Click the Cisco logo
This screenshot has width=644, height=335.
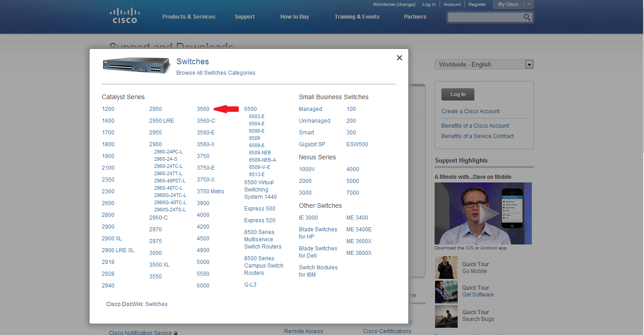(x=124, y=15)
